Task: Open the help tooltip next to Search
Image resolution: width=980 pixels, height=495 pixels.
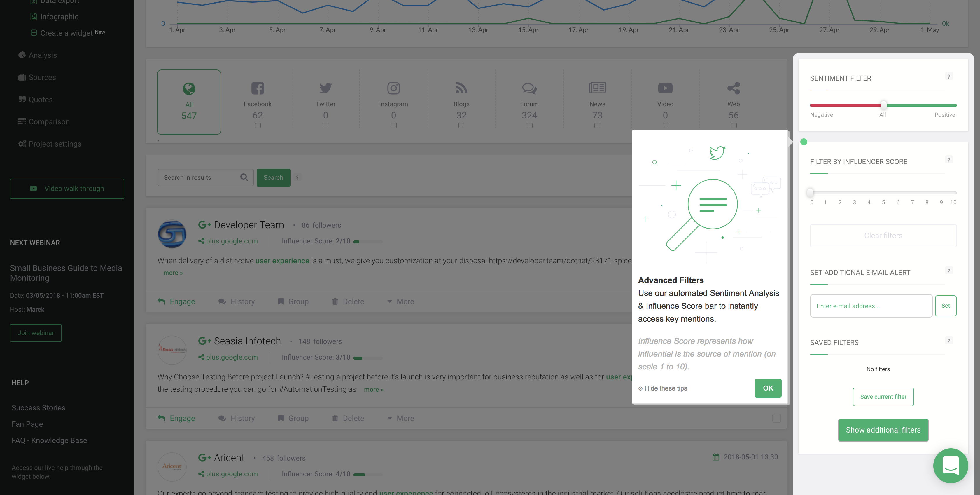Action: point(297,177)
